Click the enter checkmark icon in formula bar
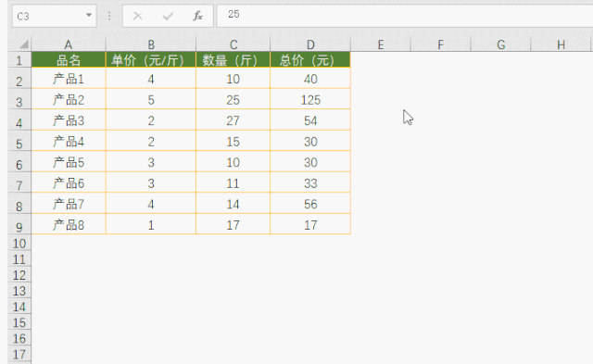 tap(168, 17)
